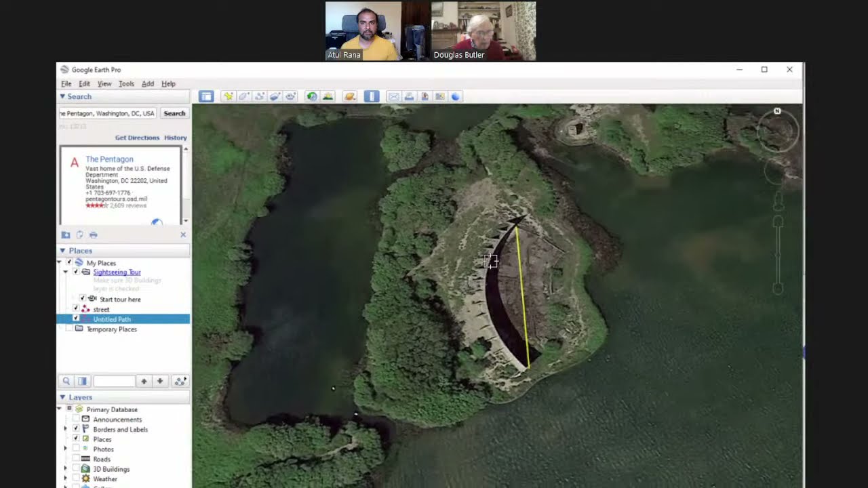Toggle the places panel view icon
The image size is (868, 488).
coord(82,381)
